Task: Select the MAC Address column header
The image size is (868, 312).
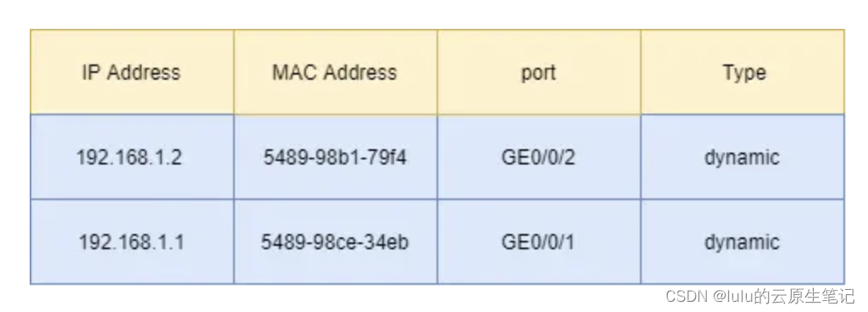Action: [336, 72]
